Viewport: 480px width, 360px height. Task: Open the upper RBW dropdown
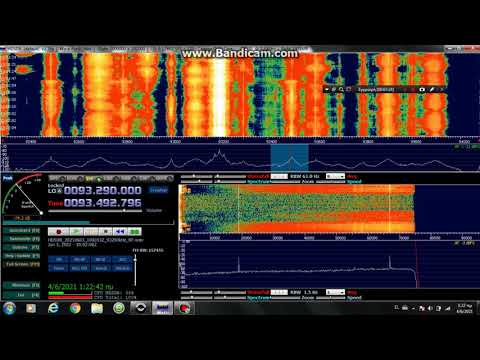[335, 176]
